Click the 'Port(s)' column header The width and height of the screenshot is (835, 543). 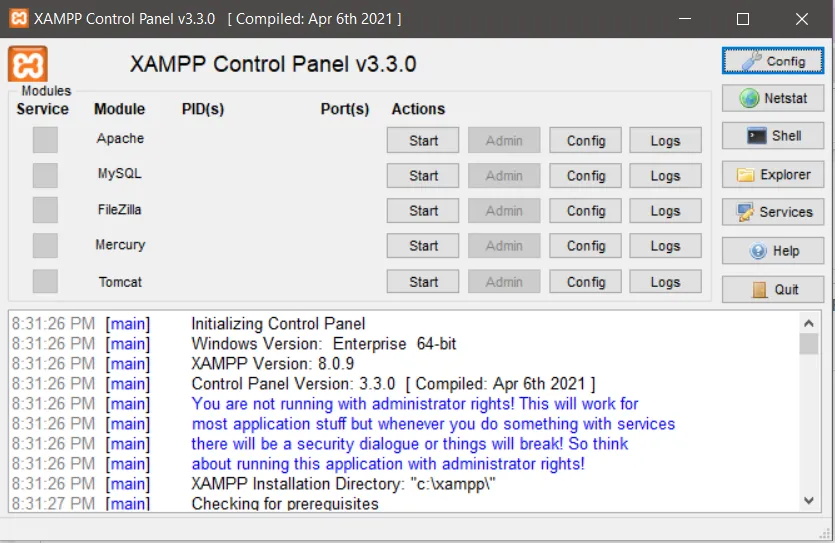click(x=345, y=109)
